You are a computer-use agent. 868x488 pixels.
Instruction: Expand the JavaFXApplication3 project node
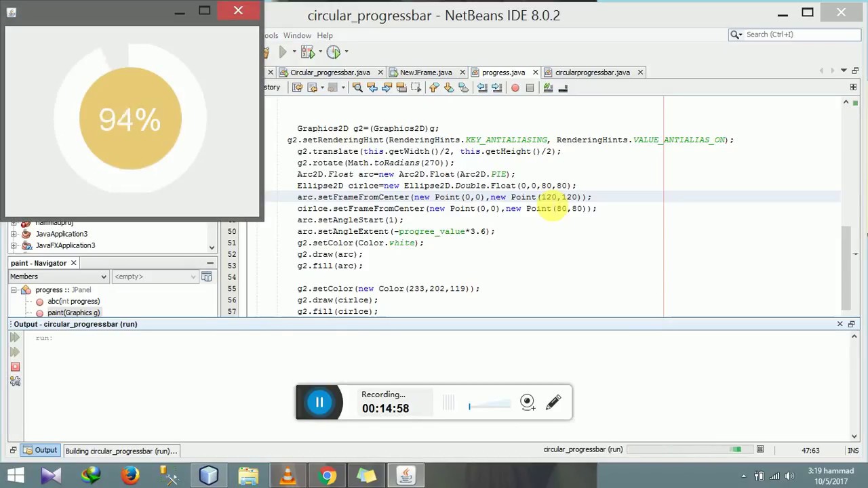[14, 245]
